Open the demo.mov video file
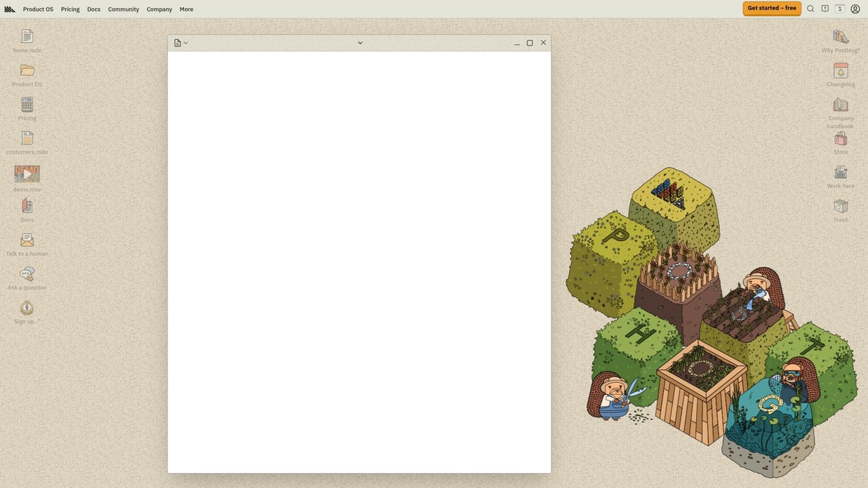868x488 pixels. [27, 174]
